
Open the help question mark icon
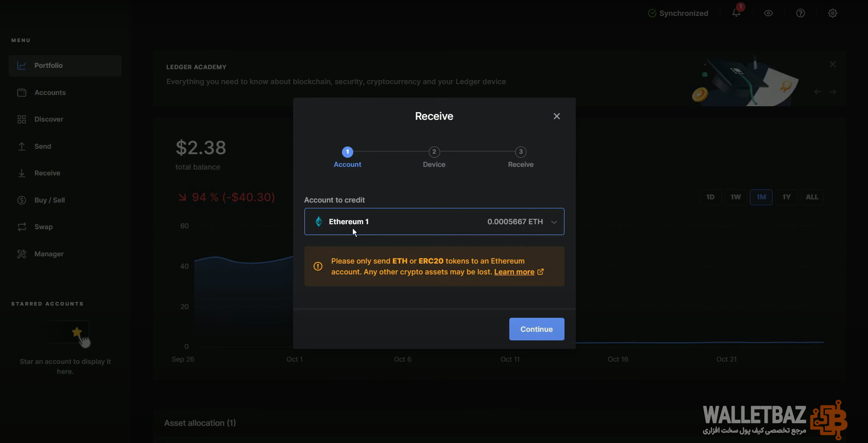point(801,13)
